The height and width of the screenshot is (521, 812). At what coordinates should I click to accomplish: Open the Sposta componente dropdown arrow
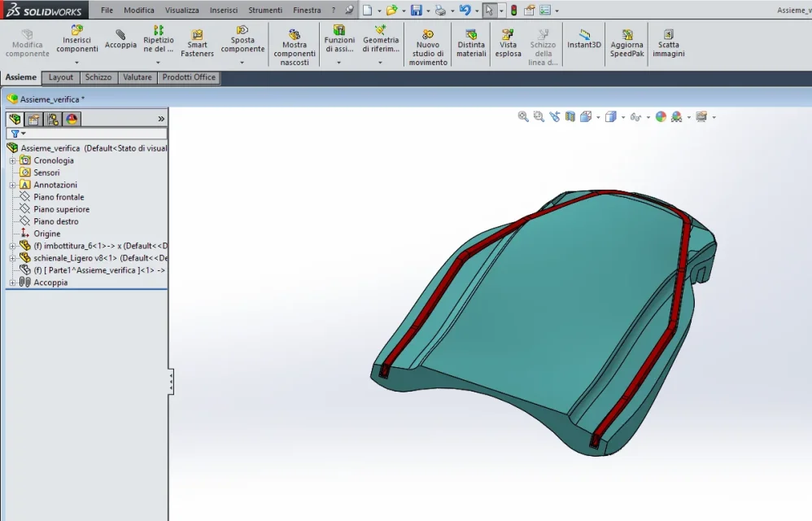pyautogui.click(x=242, y=63)
